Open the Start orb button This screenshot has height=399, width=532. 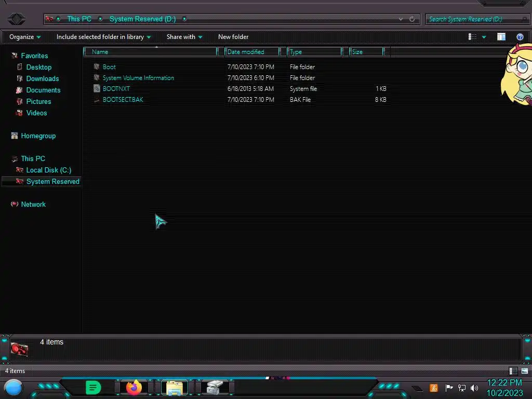click(x=14, y=388)
